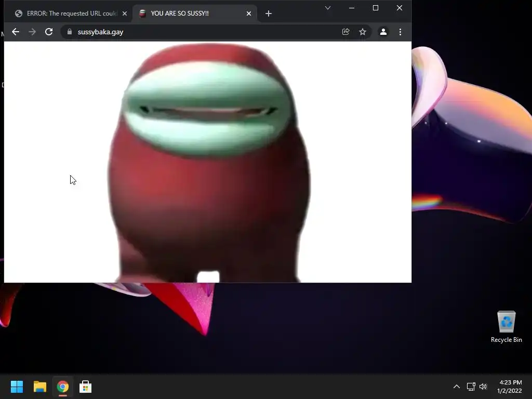Screen dimensions: 532x399
Task: Bookmark this tab with the star icon
Action: click(362, 32)
